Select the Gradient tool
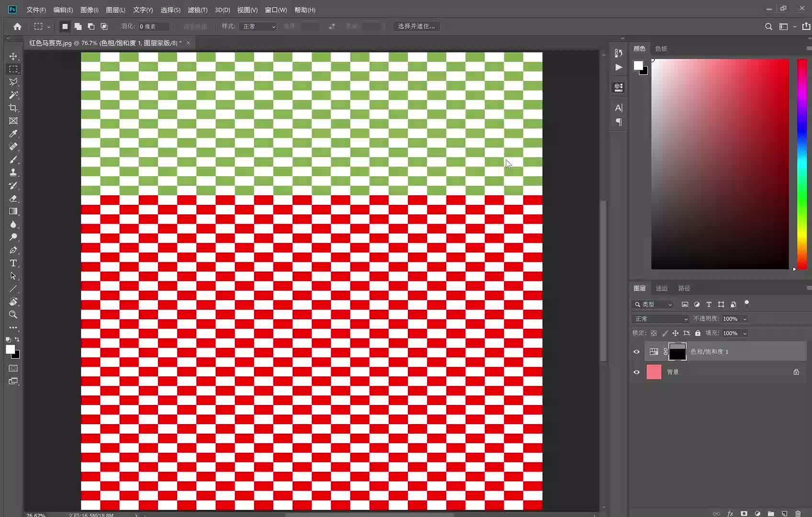The width and height of the screenshot is (812, 517). click(13, 212)
